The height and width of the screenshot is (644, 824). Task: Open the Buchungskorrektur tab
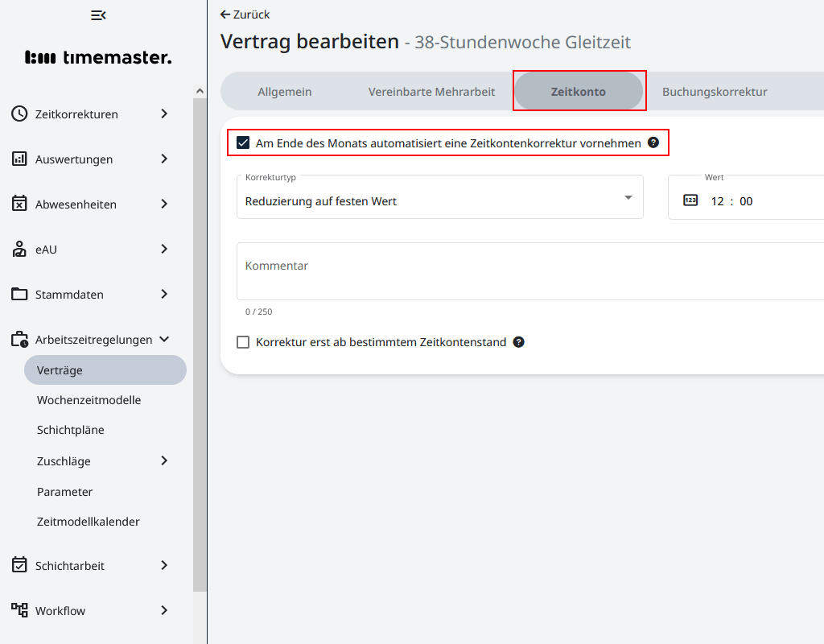715,92
